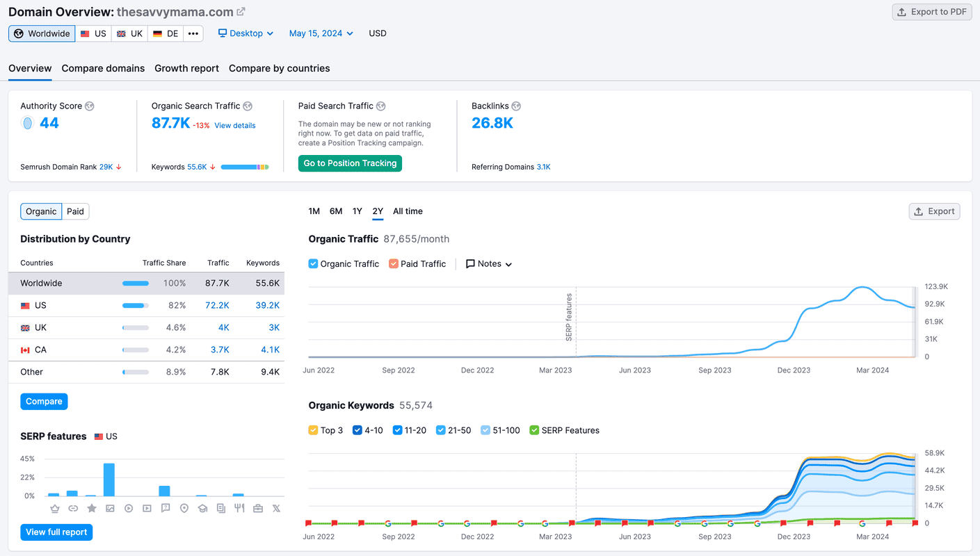Click the Image Pack SERP feature icon

(110, 508)
